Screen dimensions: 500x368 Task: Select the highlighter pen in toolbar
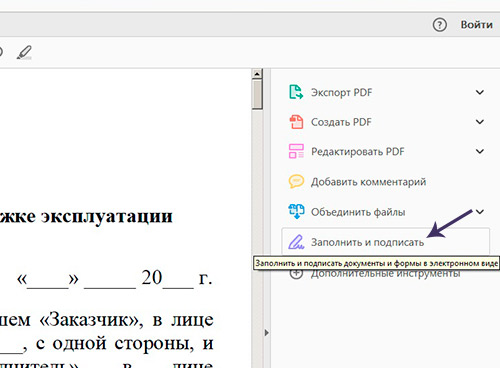point(24,53)
